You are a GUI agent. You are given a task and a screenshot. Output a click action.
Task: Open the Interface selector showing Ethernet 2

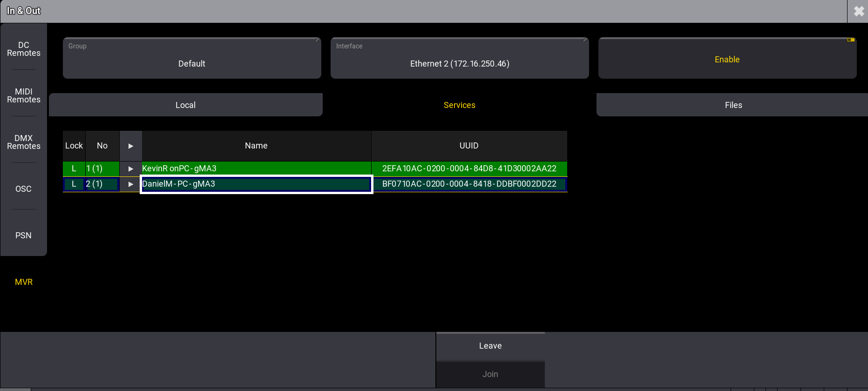[x=459, y=59]
